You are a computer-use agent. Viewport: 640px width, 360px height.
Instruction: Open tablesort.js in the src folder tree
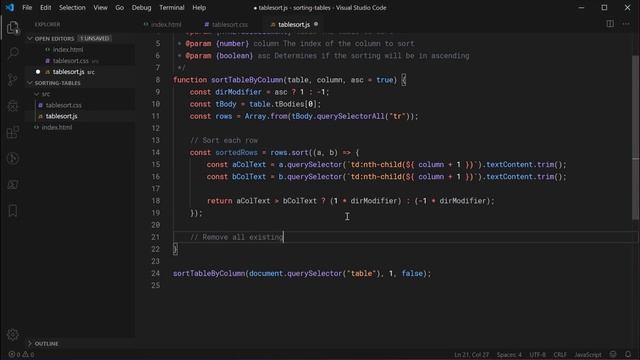click(x=61, y=116)
